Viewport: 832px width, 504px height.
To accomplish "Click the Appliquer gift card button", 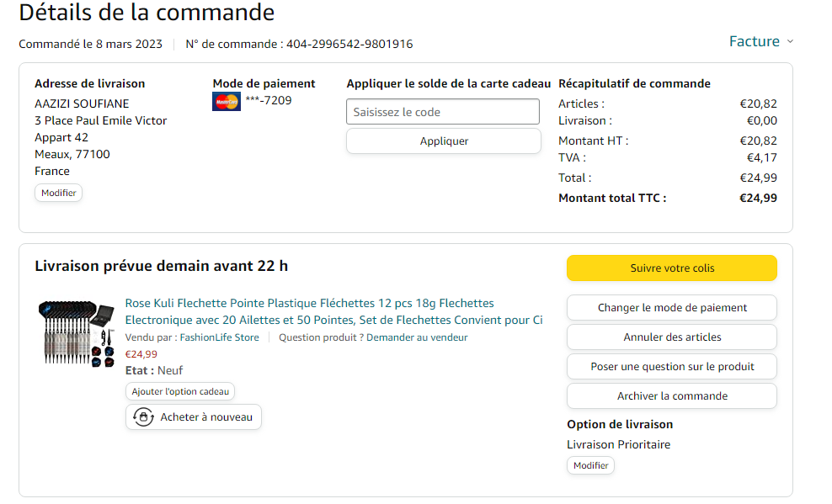I will coord(443,141).
